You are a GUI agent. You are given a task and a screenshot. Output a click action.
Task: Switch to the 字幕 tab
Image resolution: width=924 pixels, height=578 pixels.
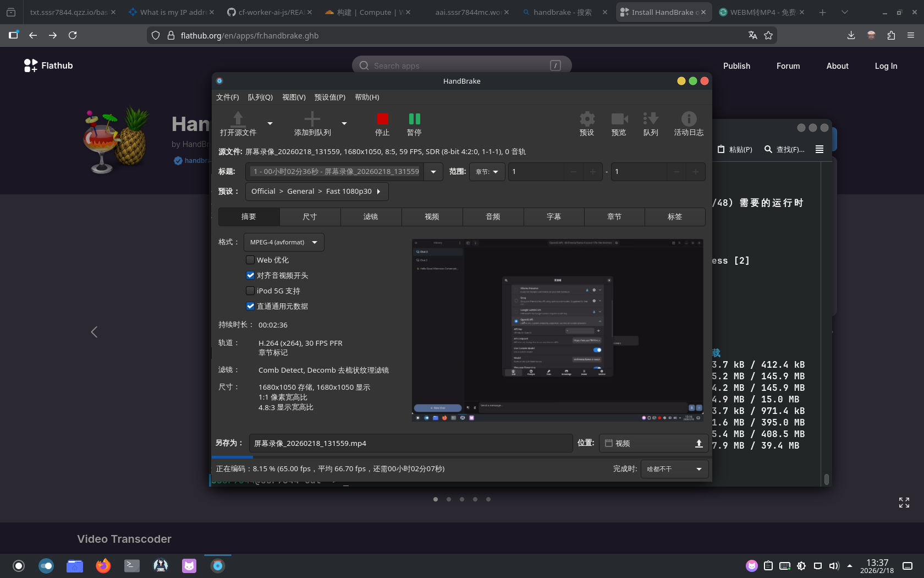pos(554,217)
